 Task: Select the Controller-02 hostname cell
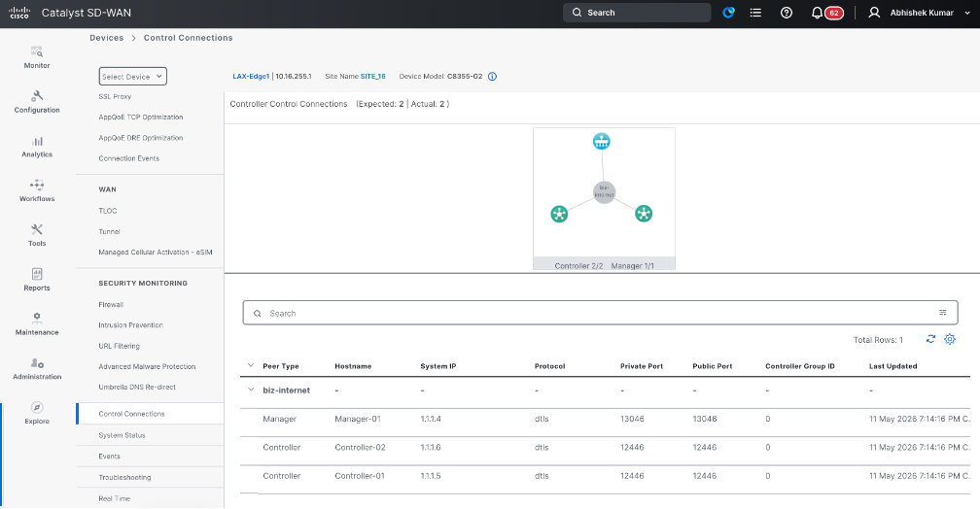360,448
